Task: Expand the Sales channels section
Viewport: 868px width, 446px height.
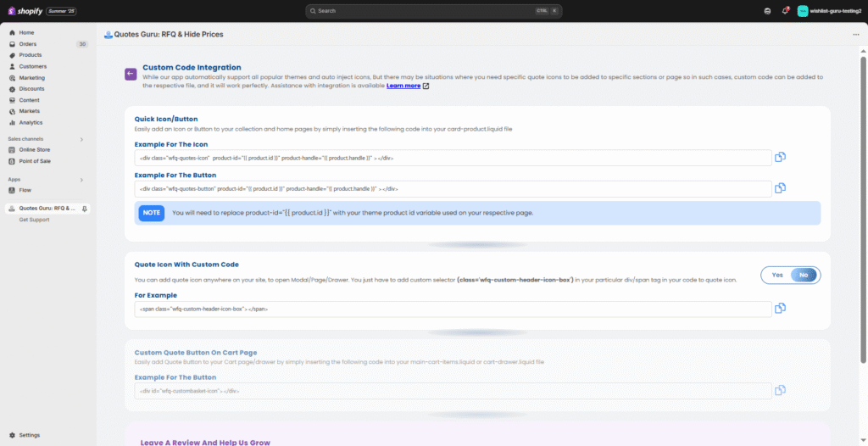Action: pyautogui.click(x=81, y=140)
